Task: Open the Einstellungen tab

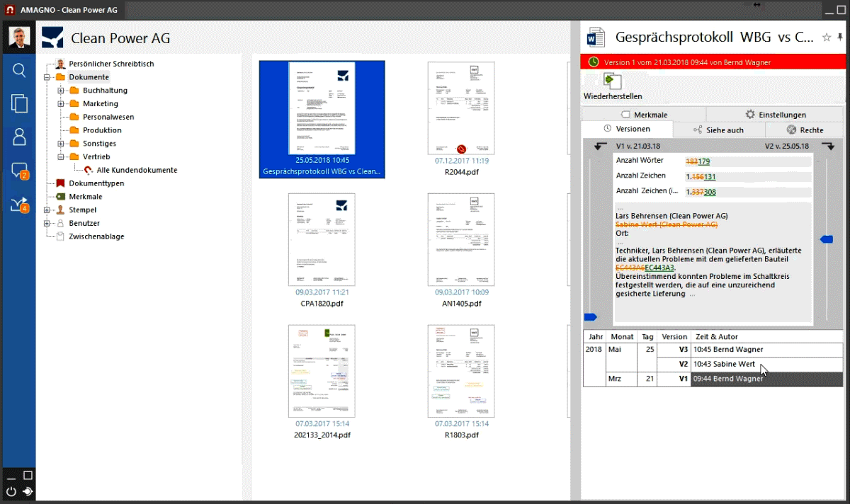Action: [775, 115]
